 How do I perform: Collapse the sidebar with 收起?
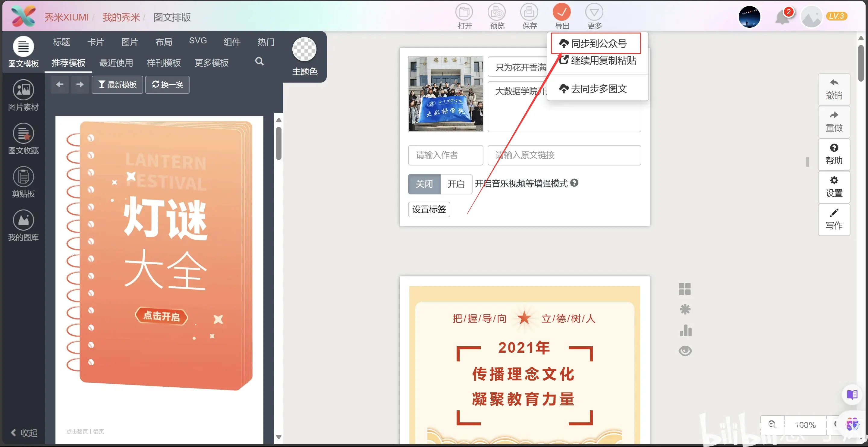(24, 433)
